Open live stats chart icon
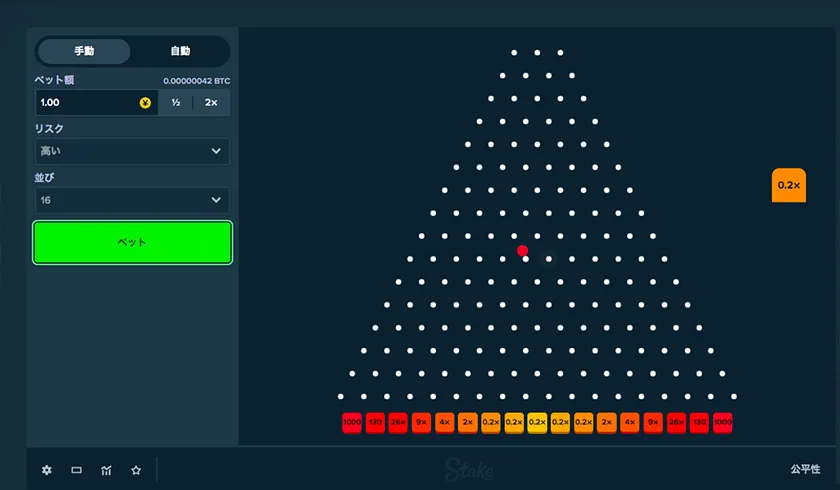Screen dimensions: 840x490 106,470
